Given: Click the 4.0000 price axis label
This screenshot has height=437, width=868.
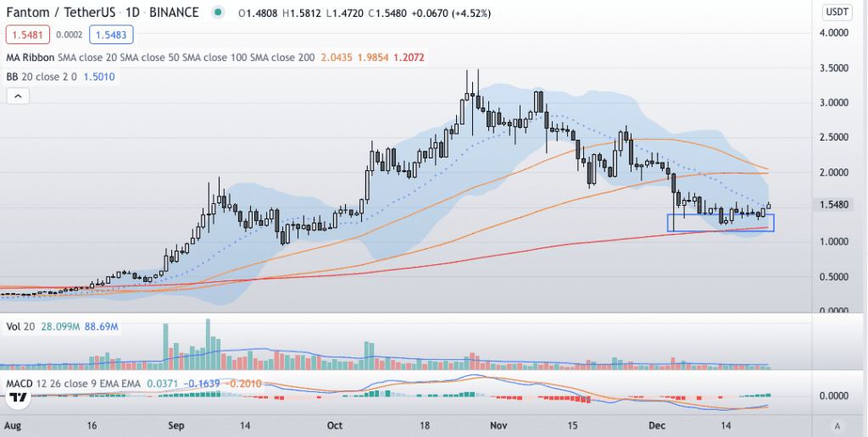Looking at the screenshot, I should [x=835, y=33].
